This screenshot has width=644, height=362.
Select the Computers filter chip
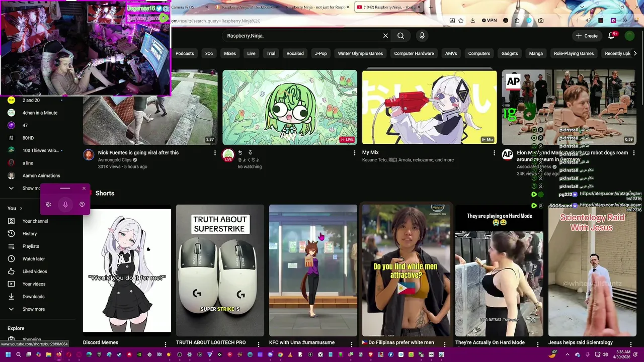point(479,53)
